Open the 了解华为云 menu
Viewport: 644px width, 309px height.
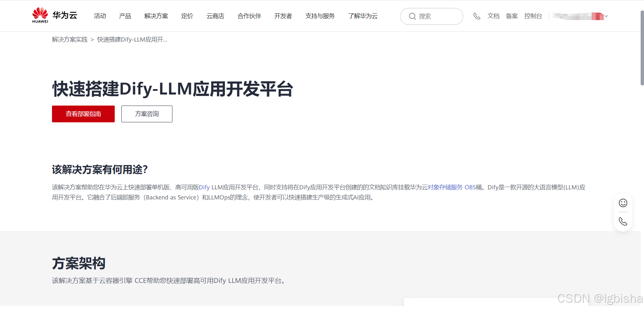363,16
